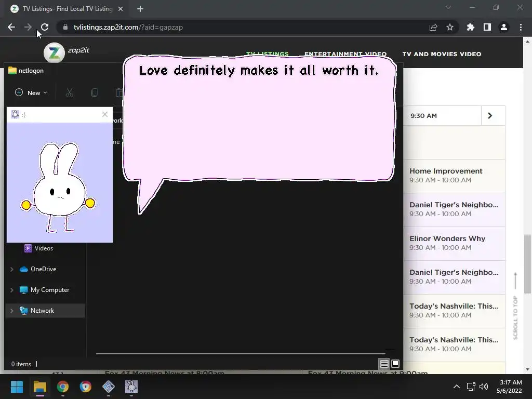The height and width of the screenshot is (399, 532).
Task: Expand the Network tree node
Action: pyautogui.click(x=12, y=311)
